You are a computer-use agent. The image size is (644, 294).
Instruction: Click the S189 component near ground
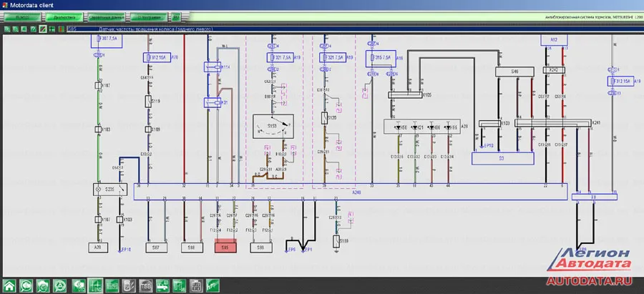(336, 242)
